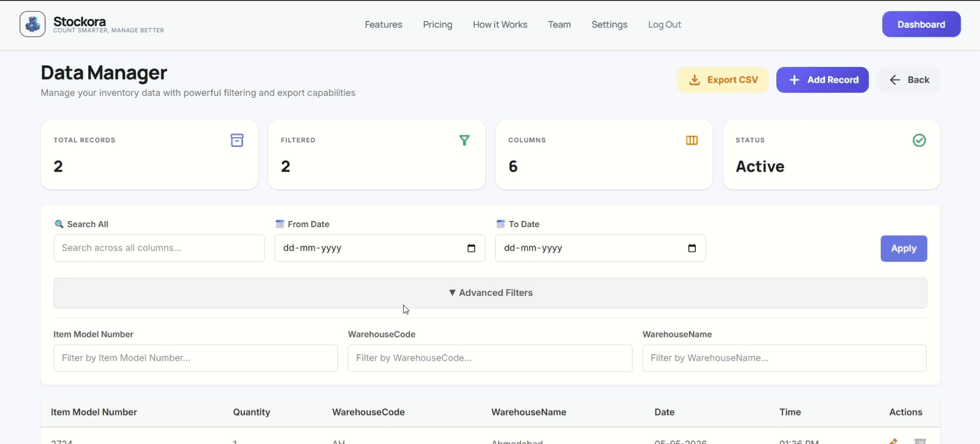This screenshot has width=980, height=444.
Task: Go Back using the Back button
Action: pyautogui.click(x=908, y=80)
